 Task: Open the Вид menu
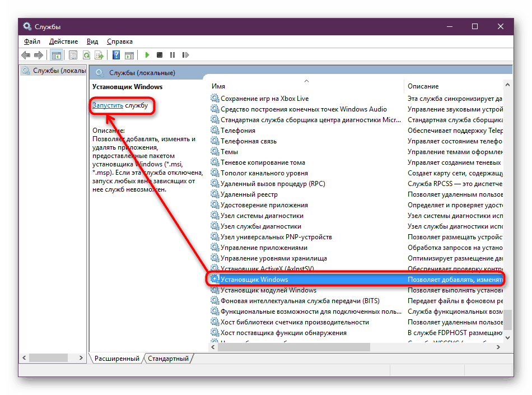(x=92, y=41)
